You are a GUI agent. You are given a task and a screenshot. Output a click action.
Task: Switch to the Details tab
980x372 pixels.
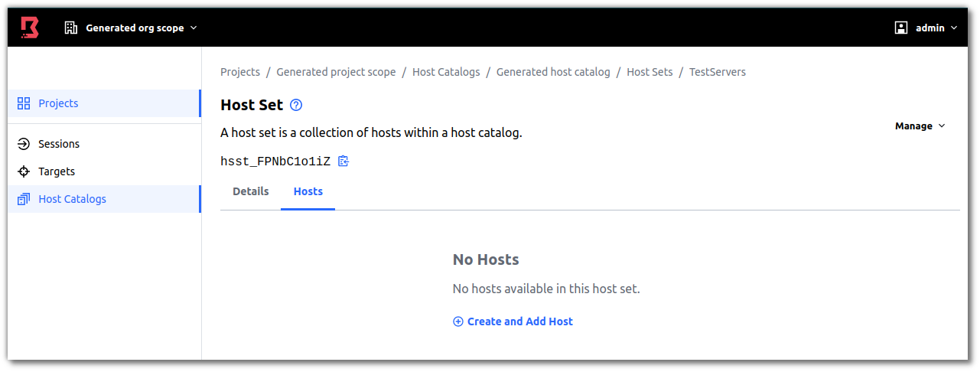pos(251,191)
